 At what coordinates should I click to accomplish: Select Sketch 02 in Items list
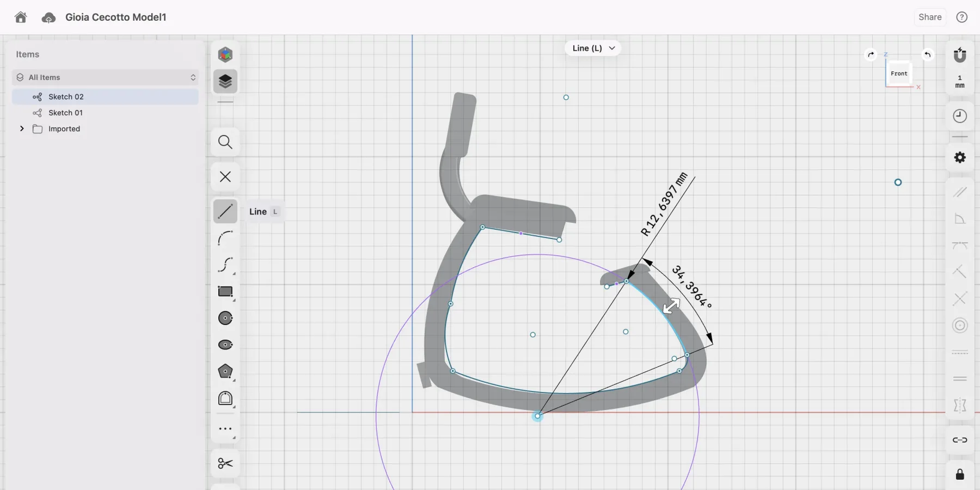(x=66, y=97)
